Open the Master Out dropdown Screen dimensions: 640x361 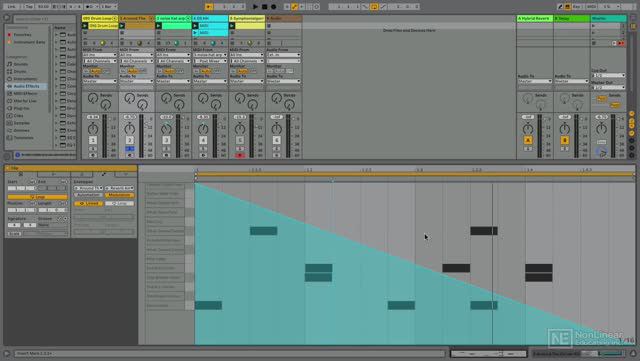(x=608, y=87)
